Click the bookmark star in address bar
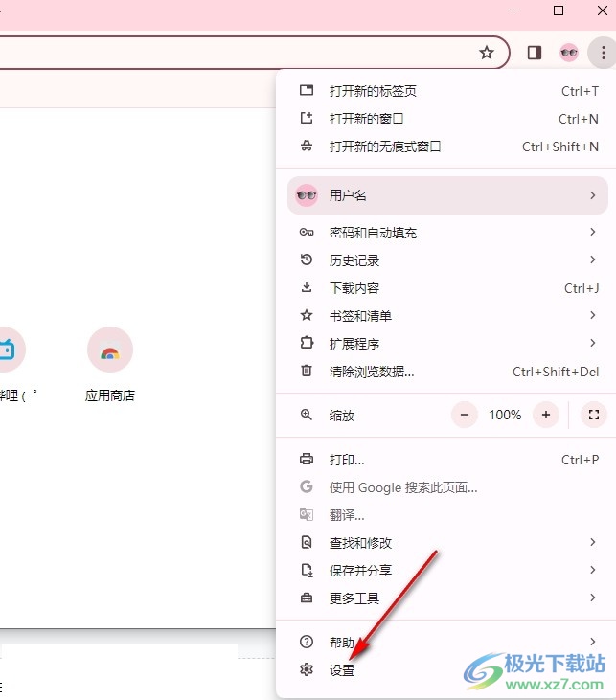 [x=487, y=53]
